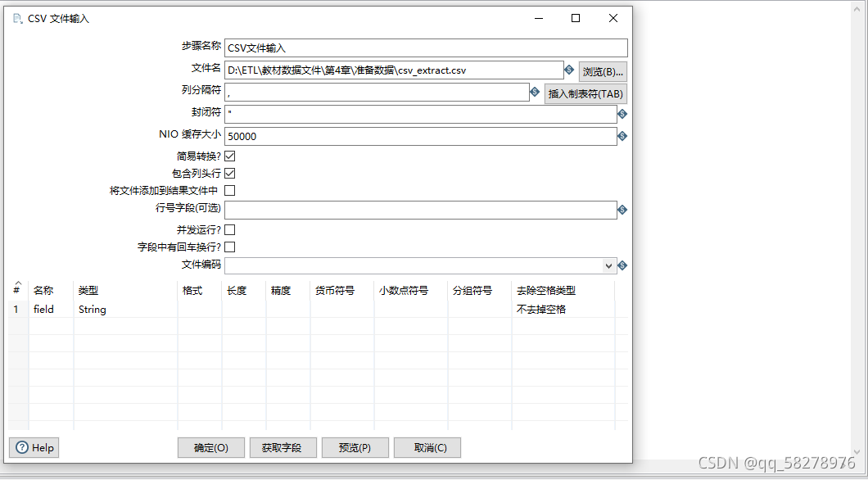Select the 'field' name cell
This screenshot has height=480, width=868.
(51, 310)
